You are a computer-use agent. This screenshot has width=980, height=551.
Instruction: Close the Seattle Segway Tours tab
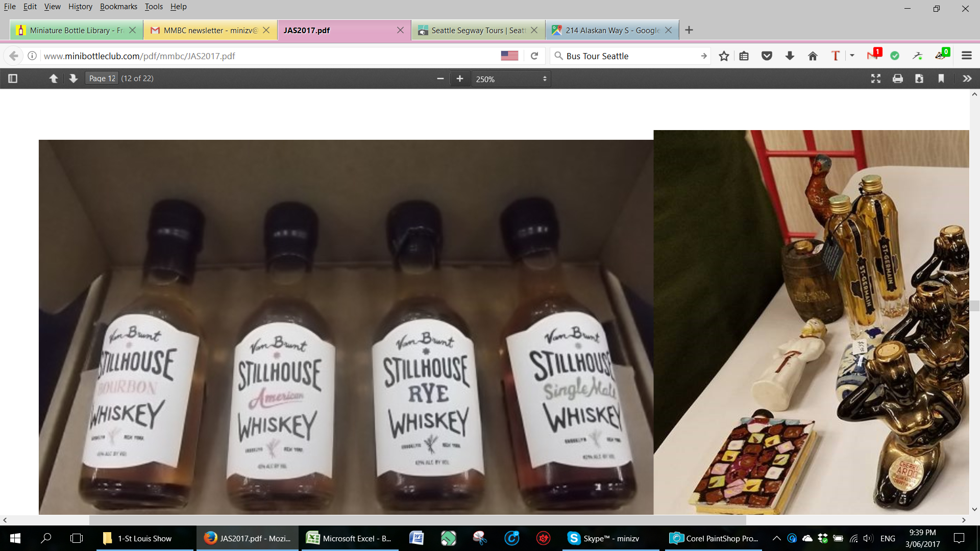pyautogui.click(x=534, y=30)
